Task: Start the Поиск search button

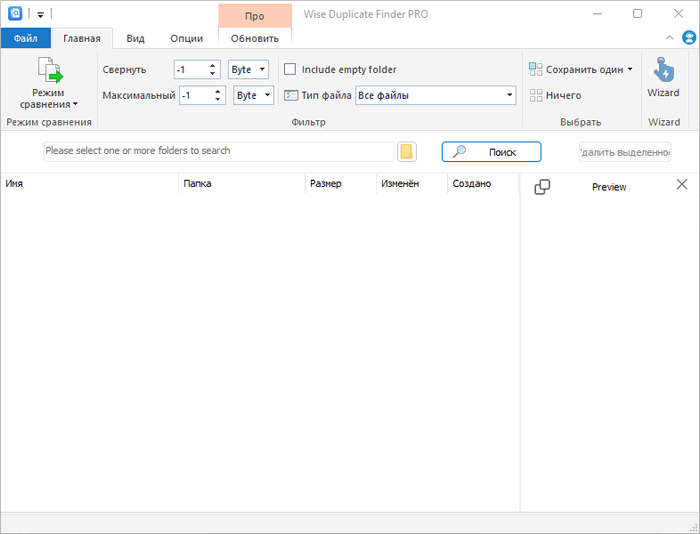Action: tap(492, 152)
